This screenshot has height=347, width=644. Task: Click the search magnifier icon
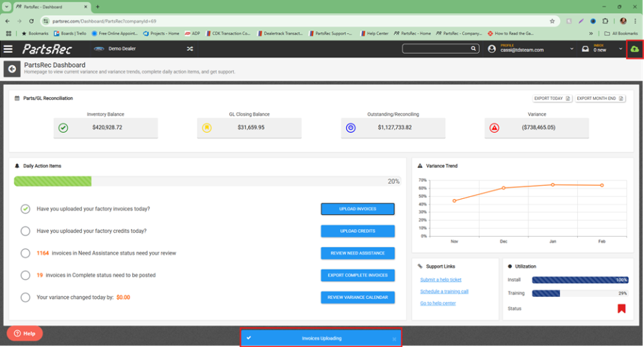pyautogui.click(x=473, y=48)
